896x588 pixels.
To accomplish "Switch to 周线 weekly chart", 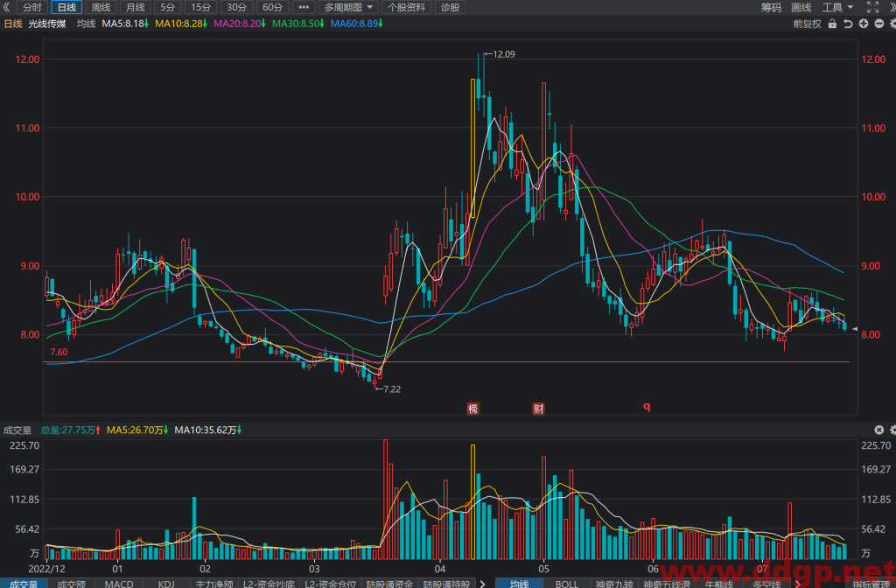I will (x=101, y=7).
